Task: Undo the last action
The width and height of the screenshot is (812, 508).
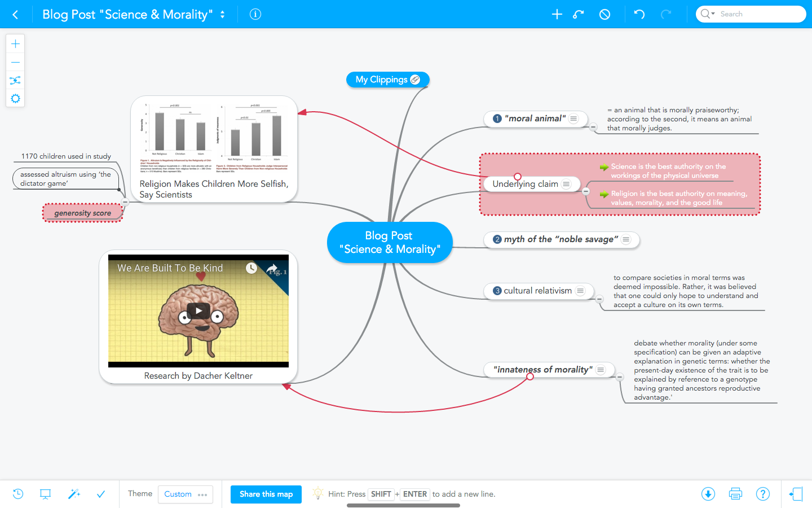Action: [639, 14]
